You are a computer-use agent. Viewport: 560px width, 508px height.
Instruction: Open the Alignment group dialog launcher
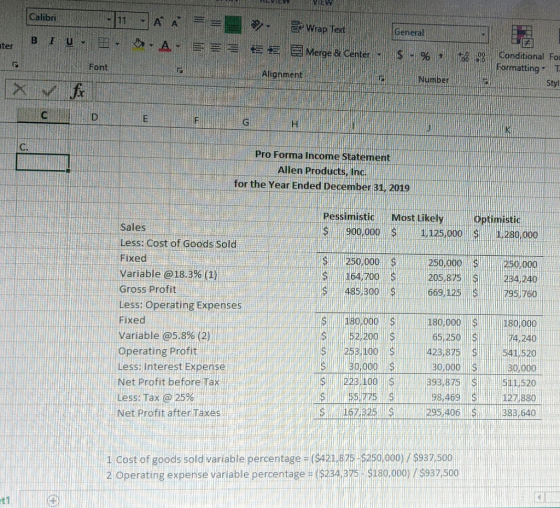(x=382, y=78)
